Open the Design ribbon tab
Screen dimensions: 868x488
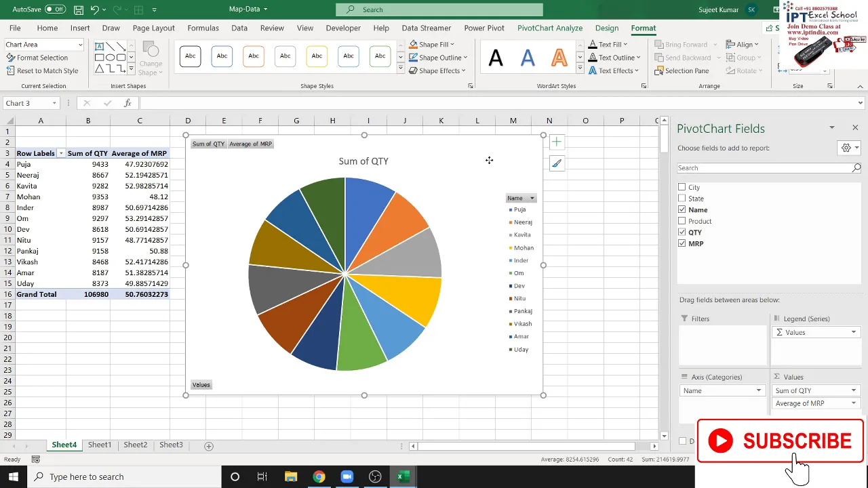[607, 28]
